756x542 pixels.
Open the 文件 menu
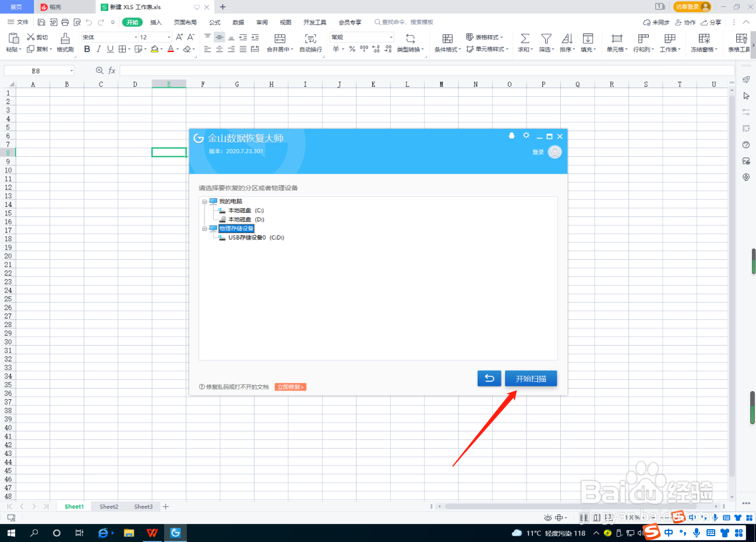(x=18, y=22)
